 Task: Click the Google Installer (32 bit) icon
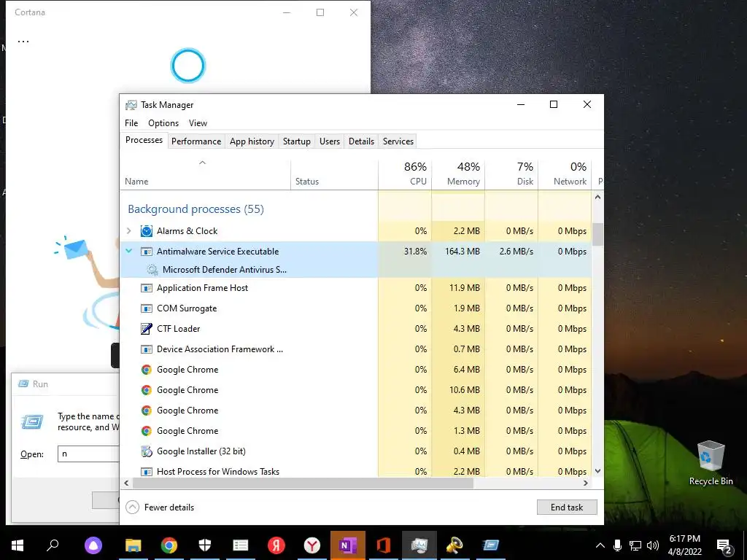click(x=146, y=451)
